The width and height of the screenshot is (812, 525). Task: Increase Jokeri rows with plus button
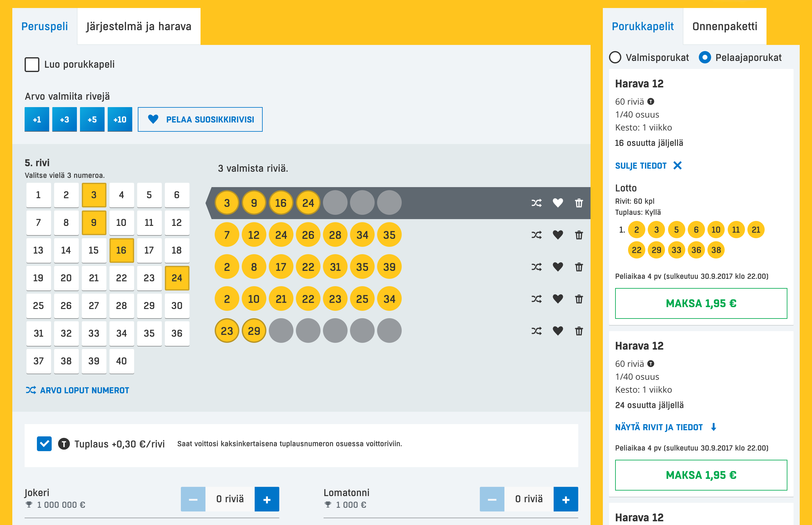click(266, 499)
